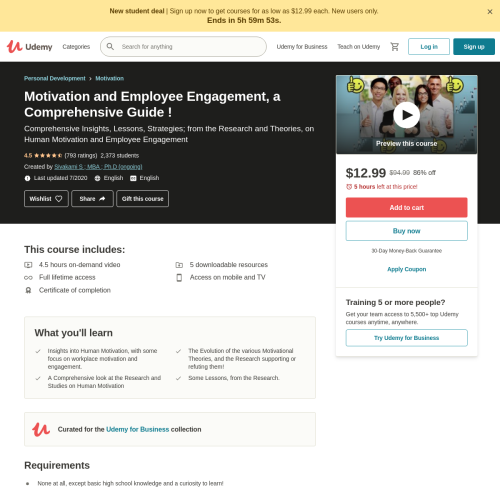Click the Share arrow button
The height and width of the screenshot is (500, 500).
[92, 199]
